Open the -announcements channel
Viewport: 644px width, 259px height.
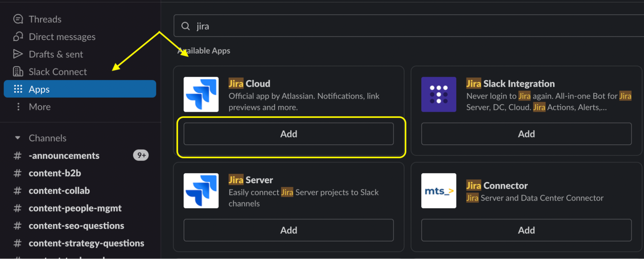[64, 156]
